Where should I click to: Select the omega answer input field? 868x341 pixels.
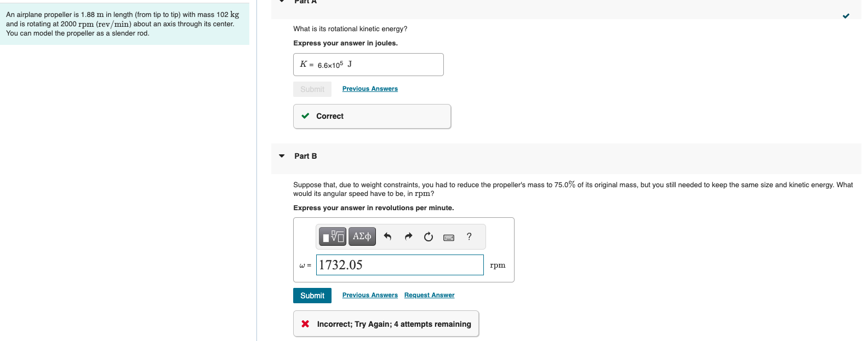tap(399, 265)
